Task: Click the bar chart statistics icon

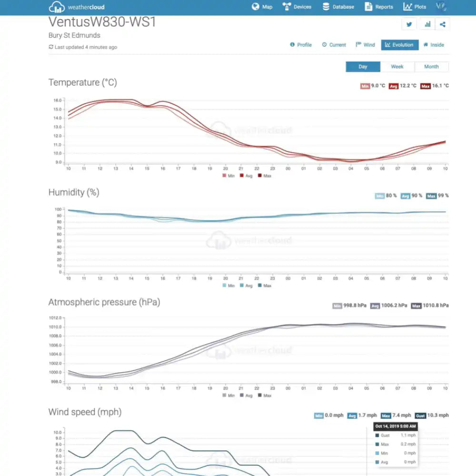Action: [x=427, y=24]
